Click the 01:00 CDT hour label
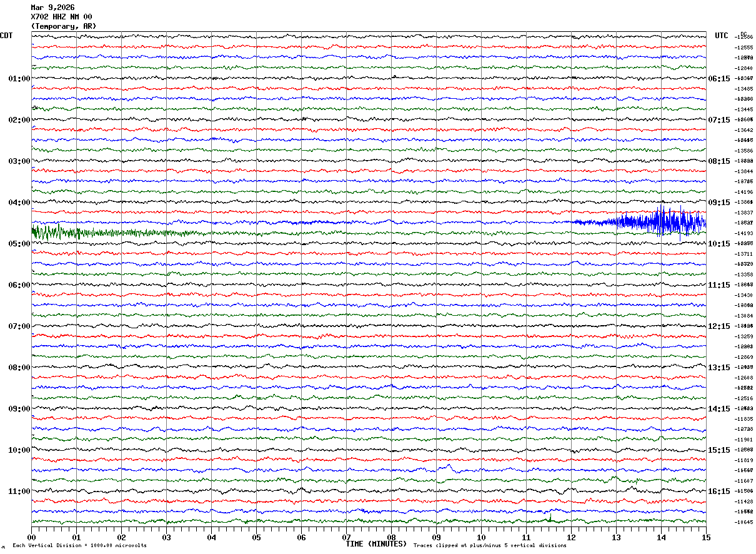 (x=19, y=79)
